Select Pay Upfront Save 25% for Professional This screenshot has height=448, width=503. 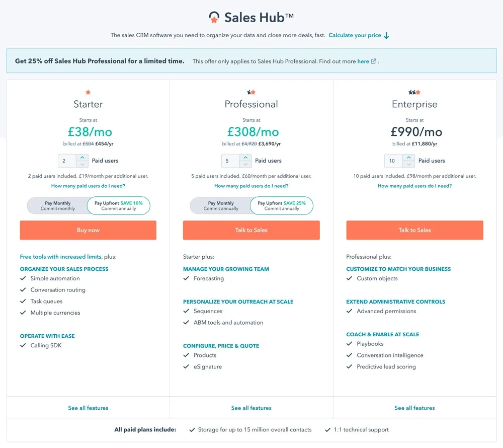point(282,206)
